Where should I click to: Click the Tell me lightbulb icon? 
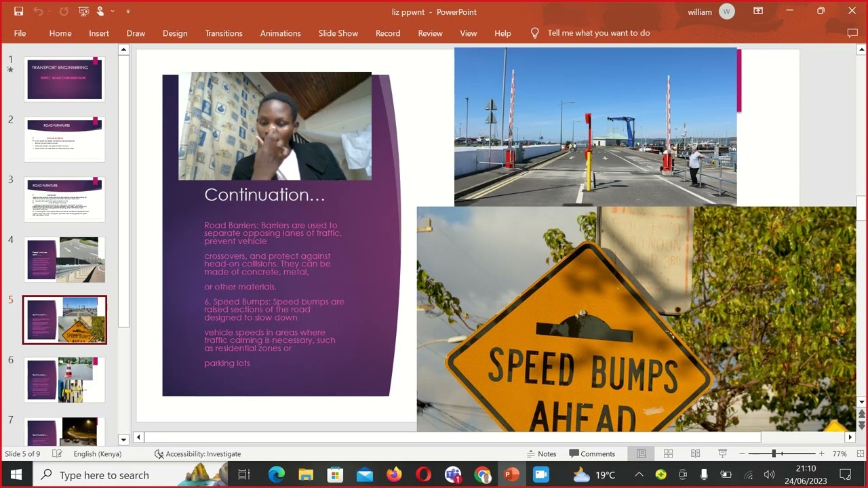click(534, 33)
